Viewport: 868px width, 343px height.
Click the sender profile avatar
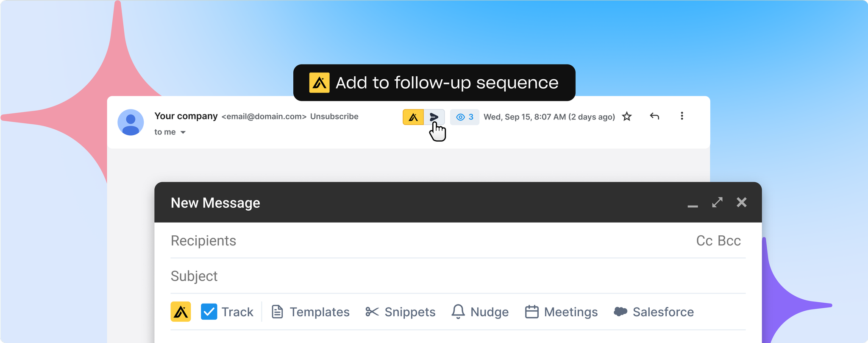[131, 123]
